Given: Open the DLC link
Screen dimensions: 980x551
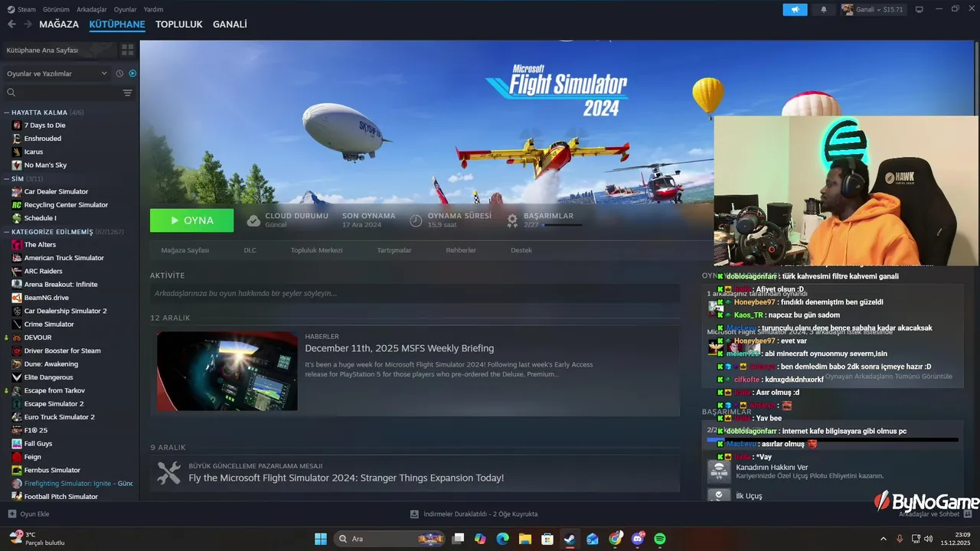Looking at the screenshot, I should [x=250, y=250].
